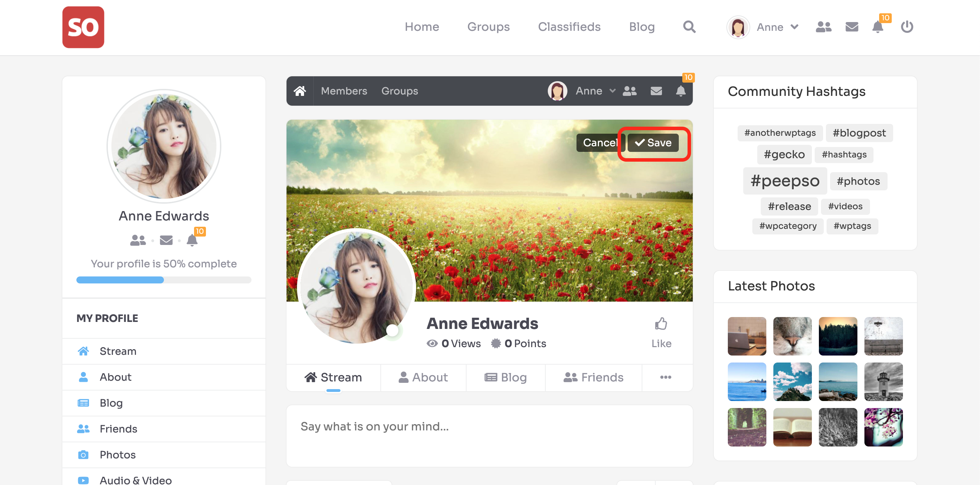This screenshot has height=485, width=980.
Task: Click Photos camera icon in sidebar menu
Action: coord(83,455)
